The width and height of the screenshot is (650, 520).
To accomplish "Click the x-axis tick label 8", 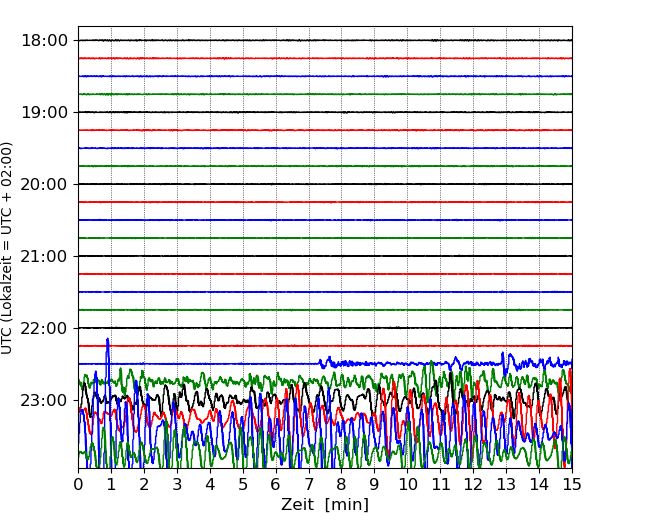I will (x=342, y=484).
